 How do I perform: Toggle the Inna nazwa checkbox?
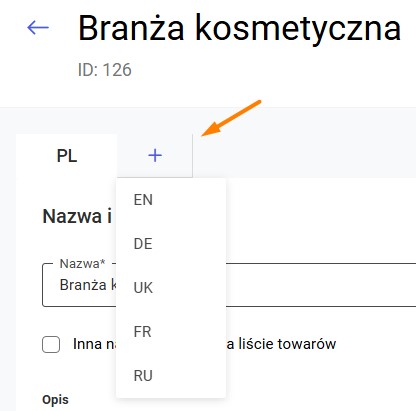51,344
